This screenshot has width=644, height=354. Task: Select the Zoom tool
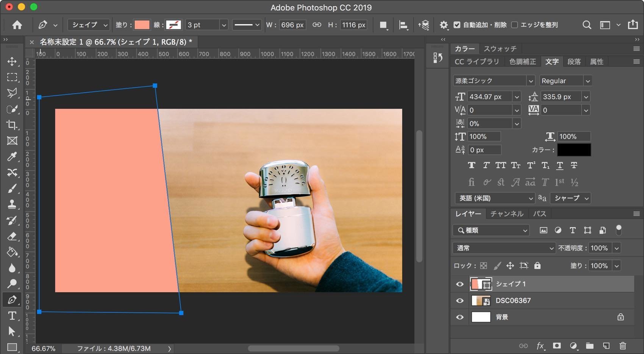(x=12, y=284)
